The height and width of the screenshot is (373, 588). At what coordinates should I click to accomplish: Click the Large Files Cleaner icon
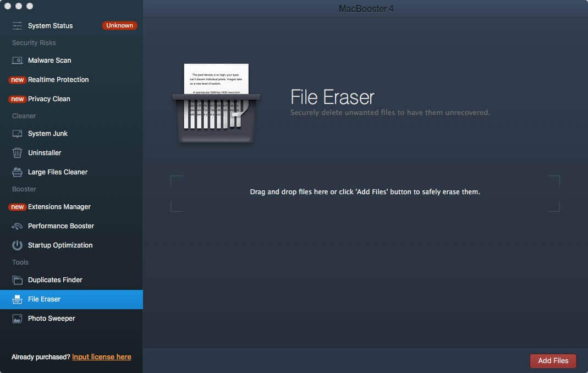coord(17,172)
